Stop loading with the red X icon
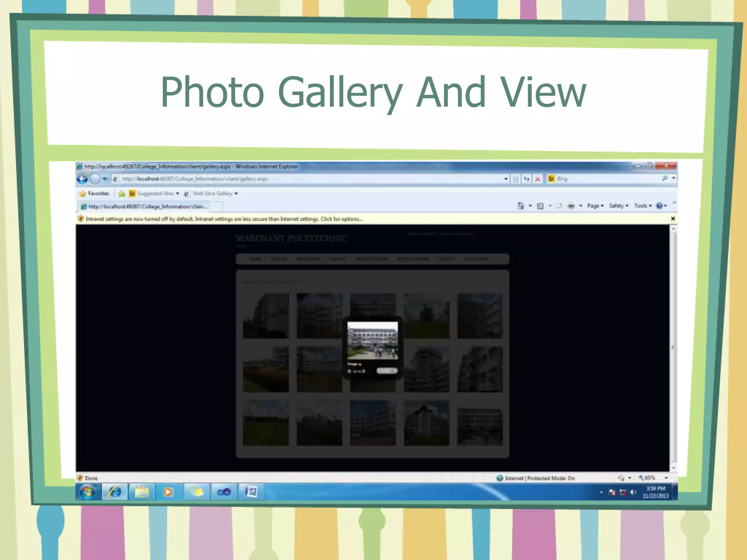 pos(537,179)
